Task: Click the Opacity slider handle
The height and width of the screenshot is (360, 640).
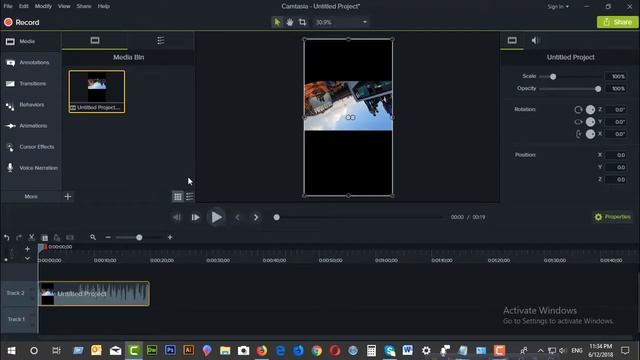Action: pos(598,89)
